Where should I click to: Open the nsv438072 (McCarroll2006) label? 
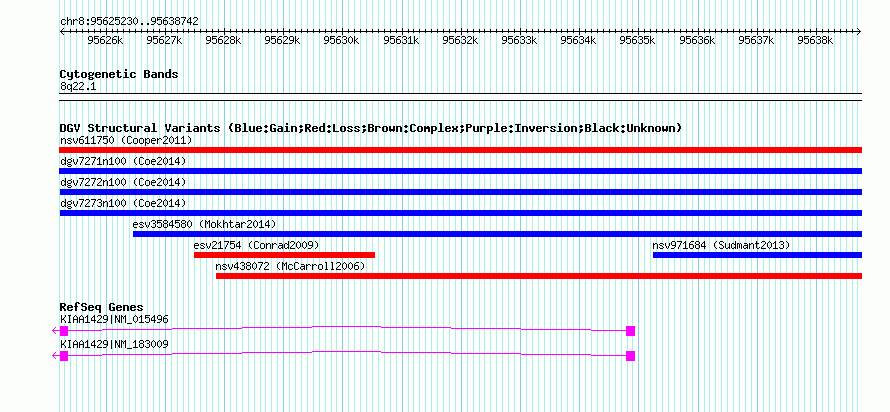[x=290, y=266]
